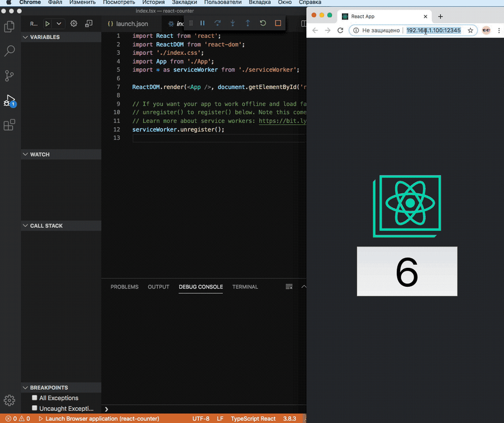Screen dimensions: 504x423
Task: Select the DEBUG CONSOLE panel tab
Action: pyautogui.click(x=200, y=287)
